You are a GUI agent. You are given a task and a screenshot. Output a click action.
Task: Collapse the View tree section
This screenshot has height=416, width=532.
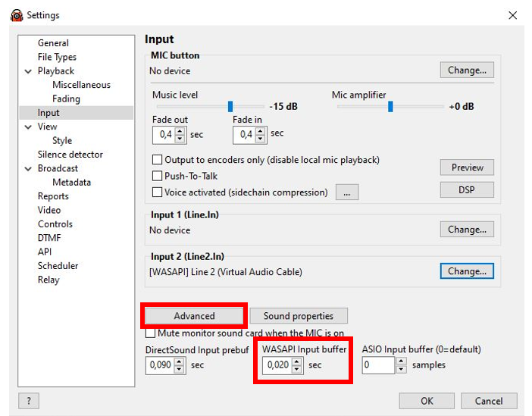pyautogui.click(x=28, y=127)
